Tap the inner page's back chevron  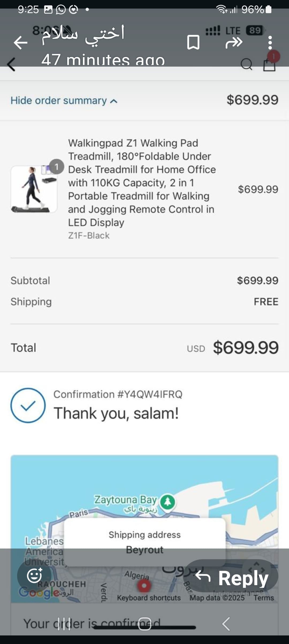point(11,64)
